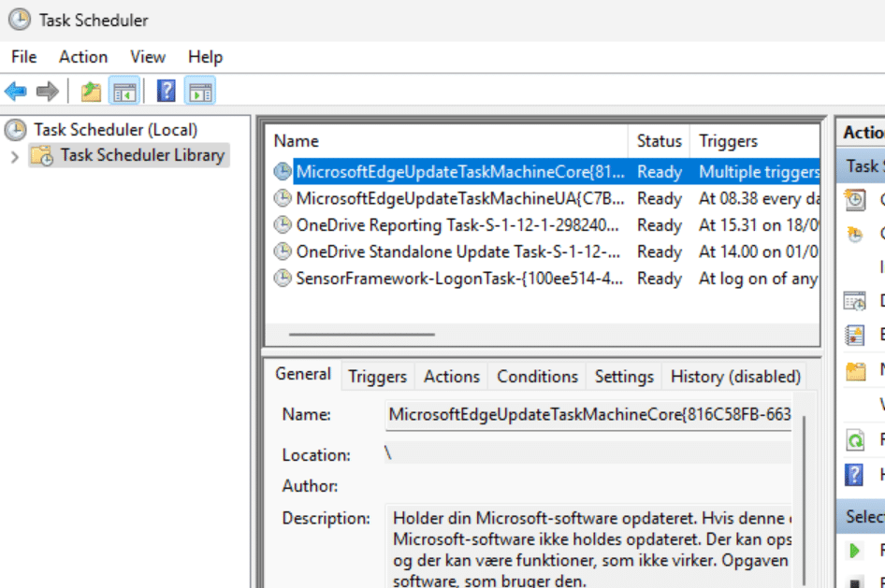Click the 'At 14.00 on' trigger cell
The height and width of the screenshot is (588, 885).
(x=759, y=251)
